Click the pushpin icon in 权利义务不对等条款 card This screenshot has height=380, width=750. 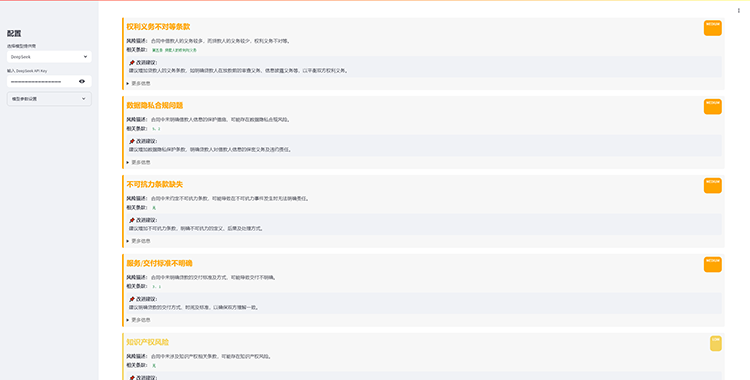pos(132,63)
